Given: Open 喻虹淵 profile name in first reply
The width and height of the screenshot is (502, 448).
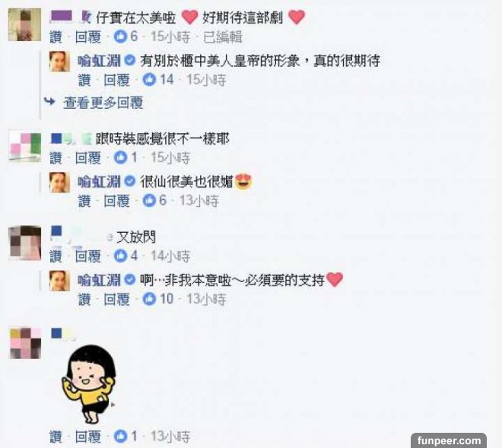Looking at the screenshot, I should 99,61.
